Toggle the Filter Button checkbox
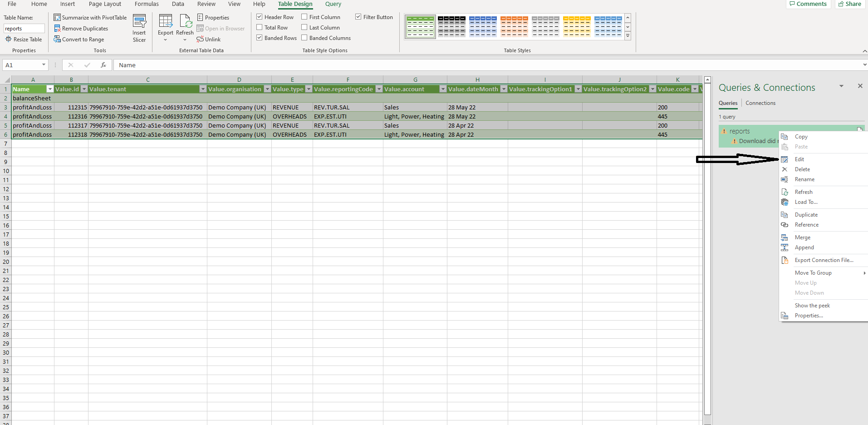This screenshot has height=425, width=868. (x=358, y=17)
